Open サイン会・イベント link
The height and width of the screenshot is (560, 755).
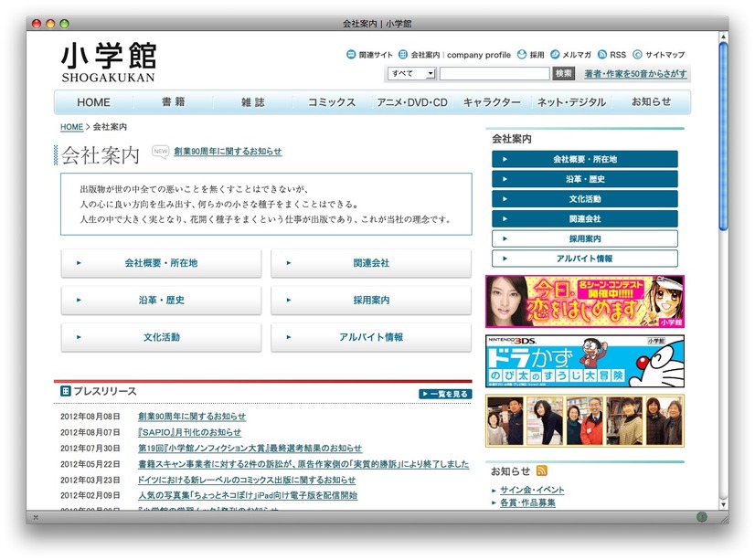(x=532, y=490)
